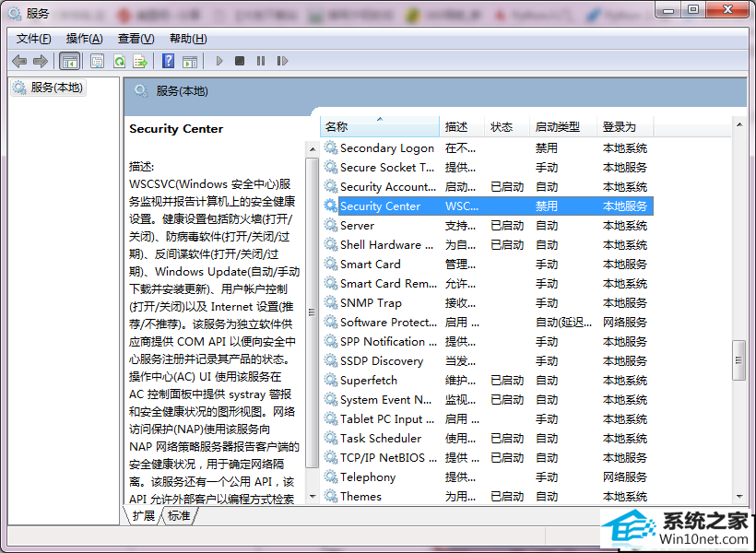Click 禁用 startup type of Security Center

[x=547, y=206]
